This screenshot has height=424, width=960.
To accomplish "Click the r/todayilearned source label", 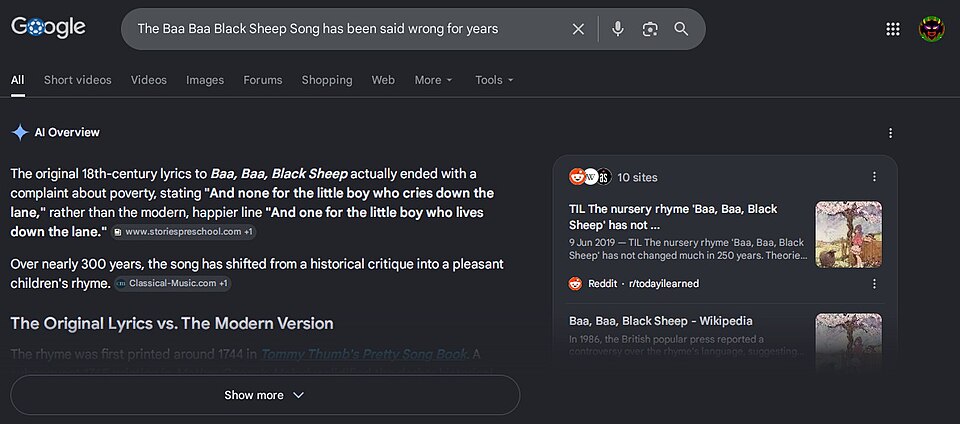I will [664, 284].
